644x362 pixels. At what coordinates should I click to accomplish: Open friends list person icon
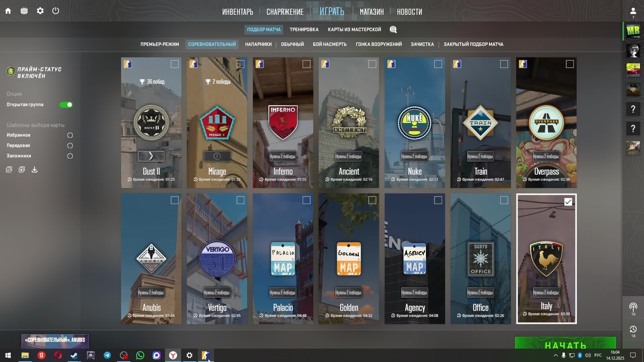(633, 11)
